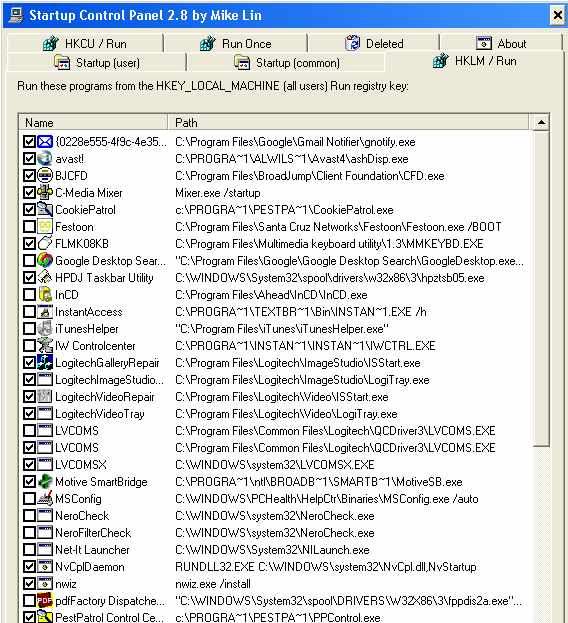Open the Run Once tab

point(236,43)
